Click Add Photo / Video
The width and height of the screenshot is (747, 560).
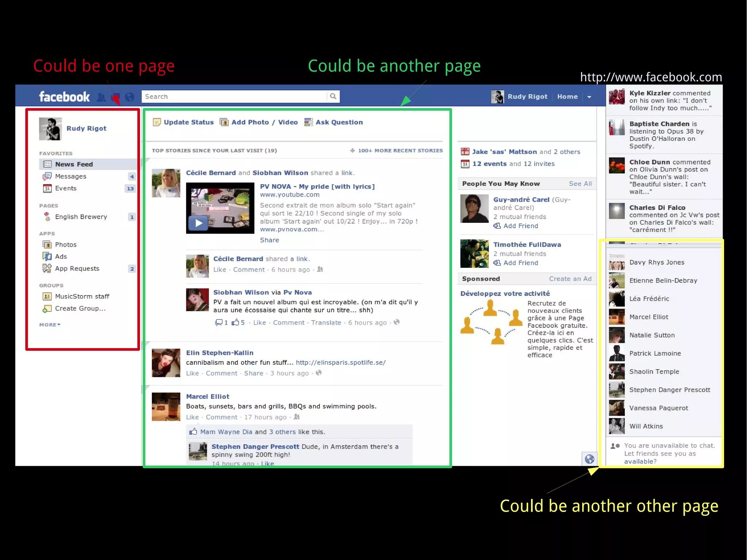point(264,122)
